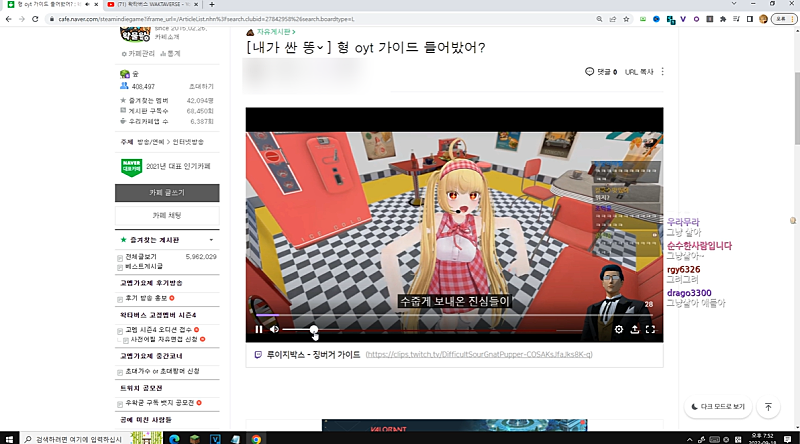The width and height of the screenshot is (800, 444).
Task: Expand the 자유게시판 board breadcrumb
Action: (x=276, y=32)
